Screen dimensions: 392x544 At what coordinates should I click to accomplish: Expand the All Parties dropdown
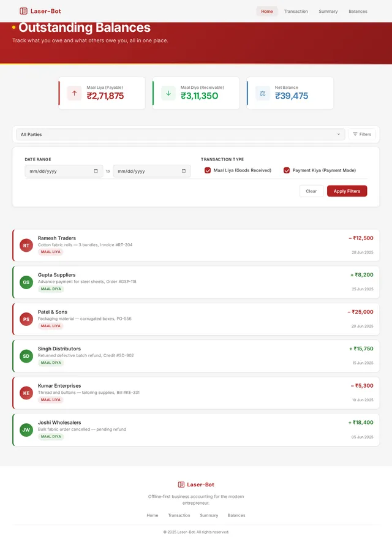coord(181,134)
